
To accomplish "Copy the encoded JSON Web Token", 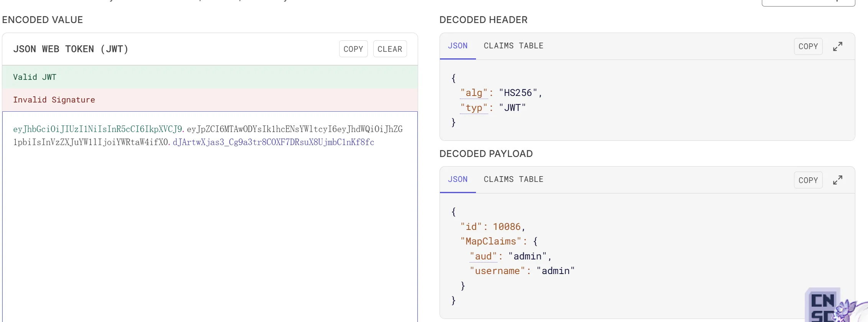I will 353,49.
